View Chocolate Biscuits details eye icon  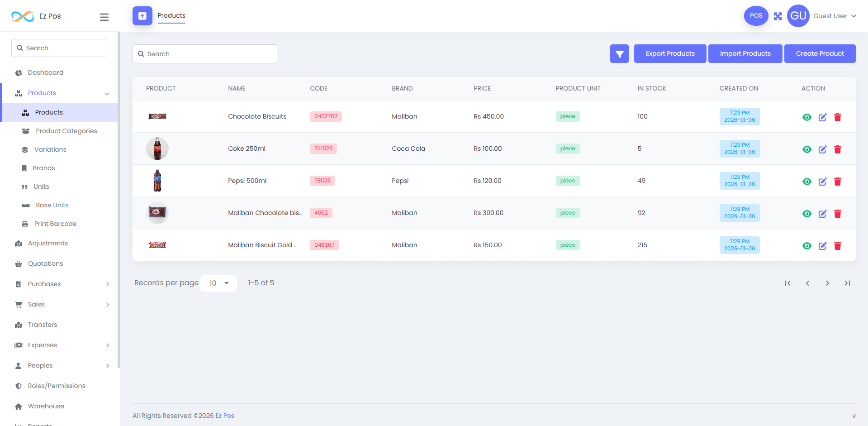pyautogui.click(x=806, y=117)
